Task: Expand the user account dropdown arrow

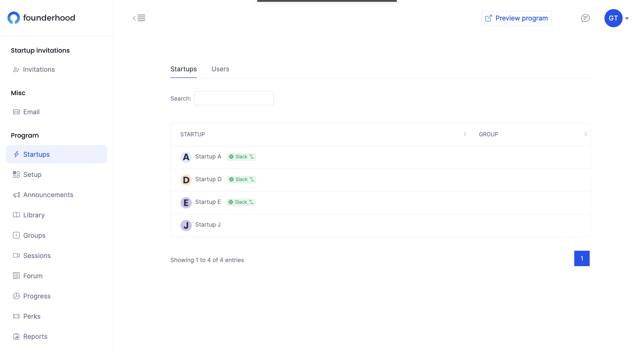Action: click(627, 18)
